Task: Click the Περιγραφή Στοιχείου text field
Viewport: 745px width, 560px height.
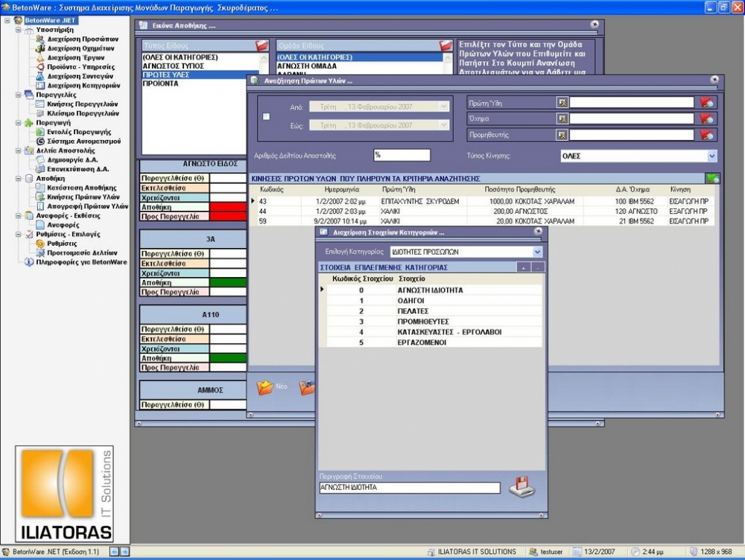Action: (x=410, y=488)
